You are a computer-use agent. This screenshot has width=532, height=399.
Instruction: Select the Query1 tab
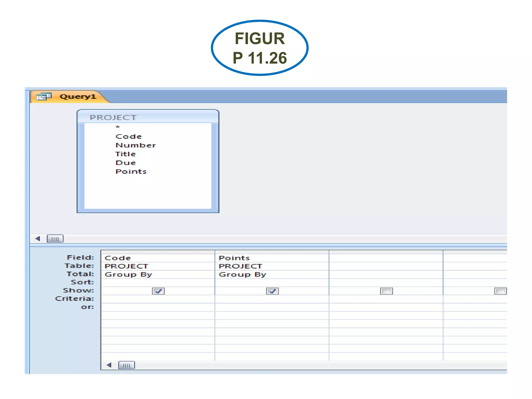77,97
